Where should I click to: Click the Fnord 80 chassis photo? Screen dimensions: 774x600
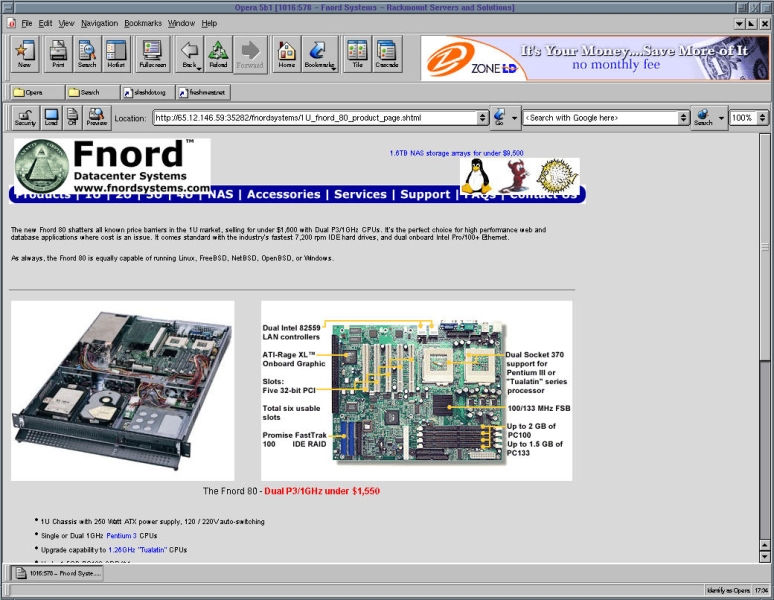(x=122, y=391)
